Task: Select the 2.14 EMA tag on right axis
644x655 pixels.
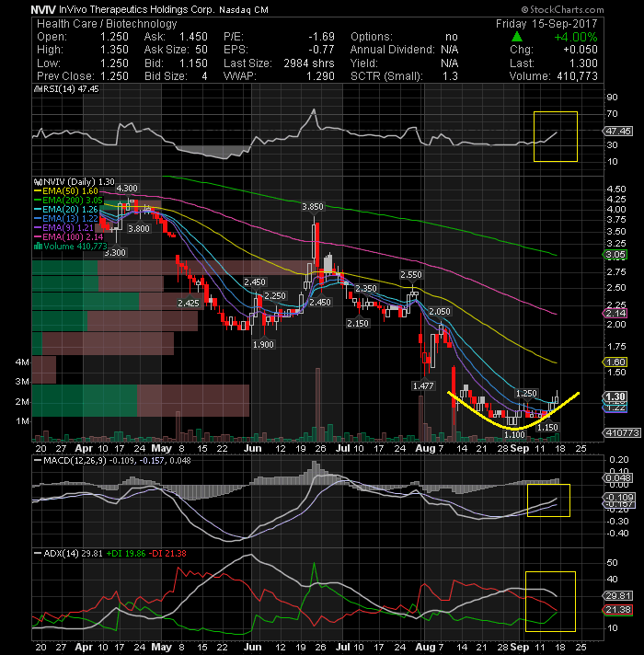Action: [x=615, y=313]
